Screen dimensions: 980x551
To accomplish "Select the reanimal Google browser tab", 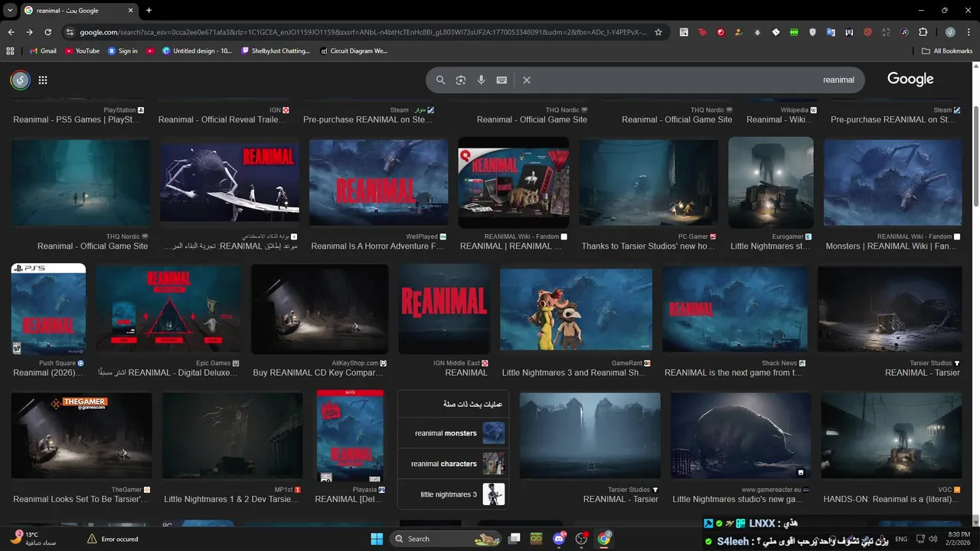I will pyautogui.click(x=78, y=11).
